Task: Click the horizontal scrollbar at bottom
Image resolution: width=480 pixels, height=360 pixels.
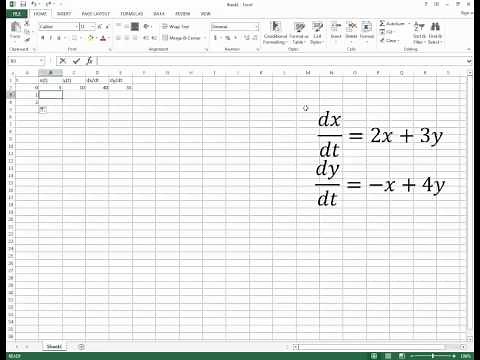Action: tap(379, 347)
